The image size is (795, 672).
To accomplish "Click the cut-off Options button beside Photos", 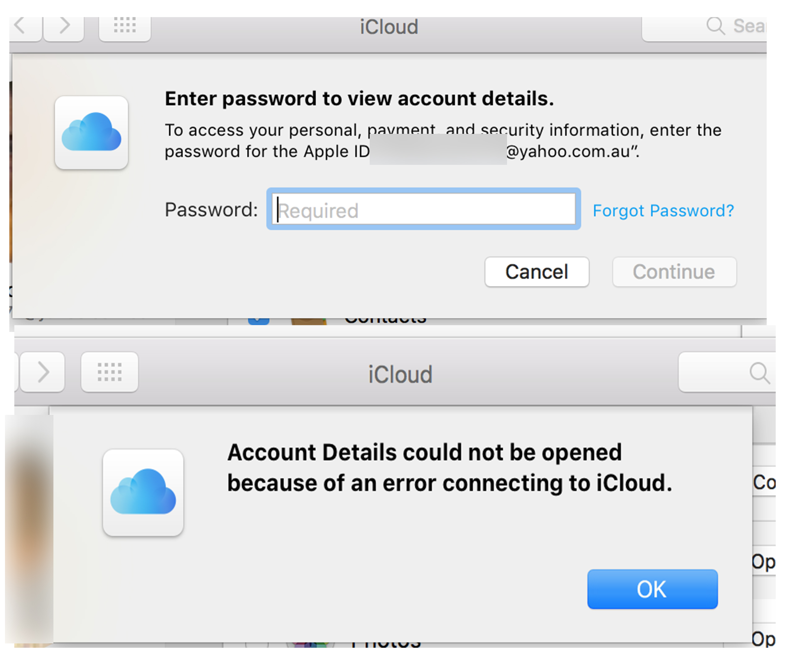I will point(764,639).
